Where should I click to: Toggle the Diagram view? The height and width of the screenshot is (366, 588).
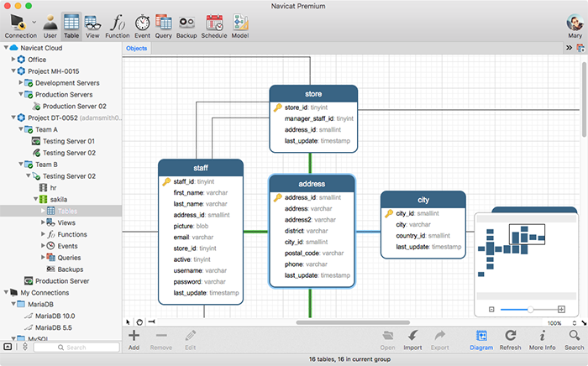481,340
